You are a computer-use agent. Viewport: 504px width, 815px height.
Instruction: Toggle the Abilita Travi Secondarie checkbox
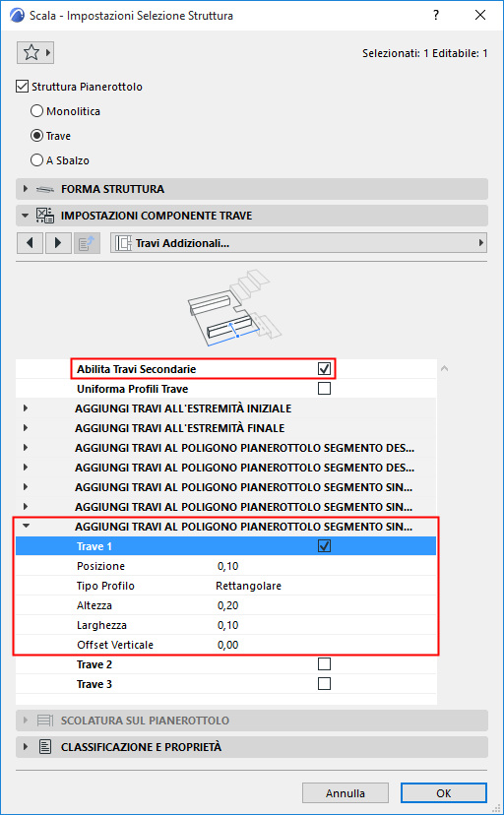pyautogui.click(x=324, y=368)
